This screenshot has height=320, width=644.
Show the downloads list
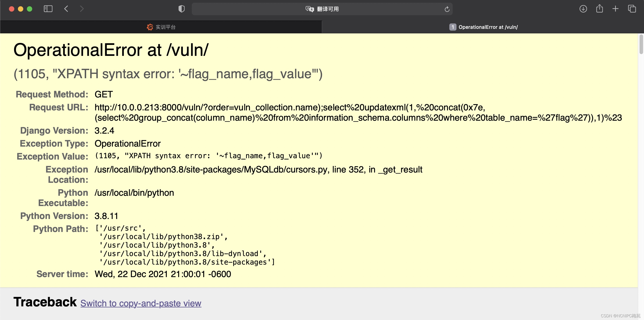pos(583,9)
